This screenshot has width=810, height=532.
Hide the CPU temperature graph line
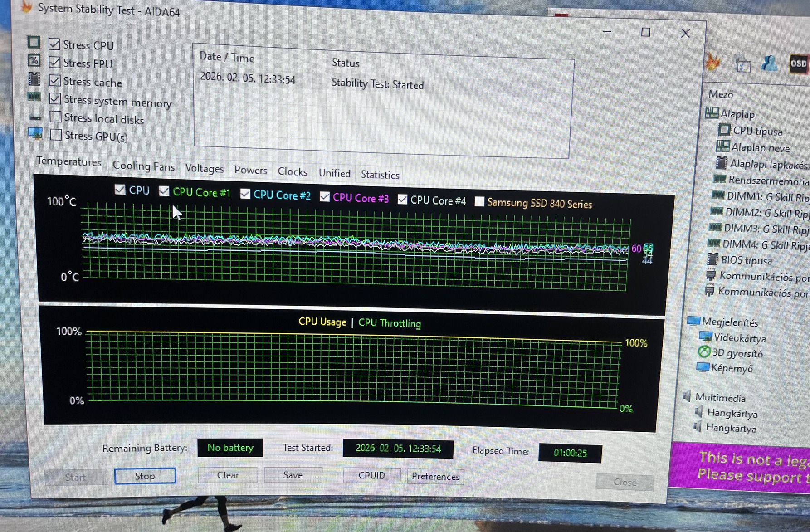click(x=120, y=190)
